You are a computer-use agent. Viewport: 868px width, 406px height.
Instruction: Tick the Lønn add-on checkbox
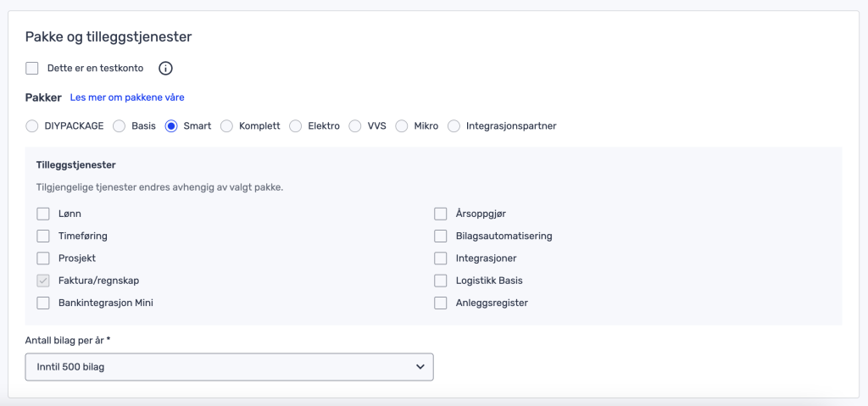pyautogui.click(x=43, y=214)
